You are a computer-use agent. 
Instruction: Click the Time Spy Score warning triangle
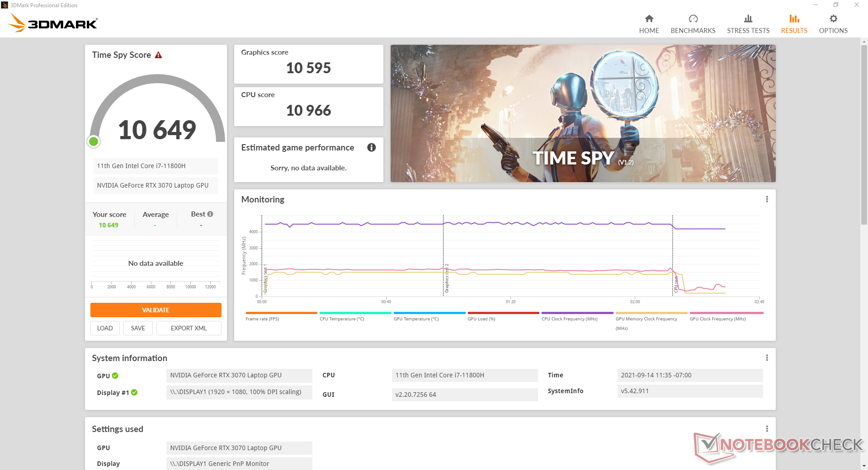pos(158,55)
